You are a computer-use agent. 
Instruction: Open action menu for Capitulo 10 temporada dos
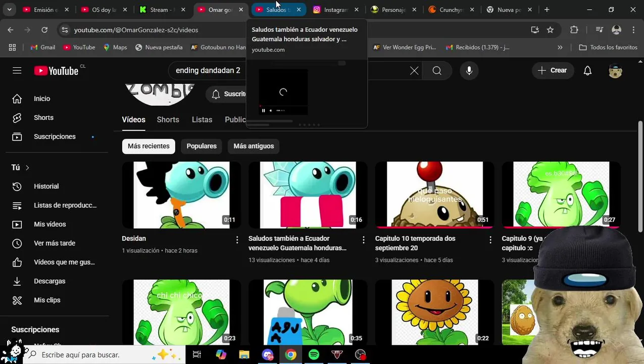coord(490,240)
